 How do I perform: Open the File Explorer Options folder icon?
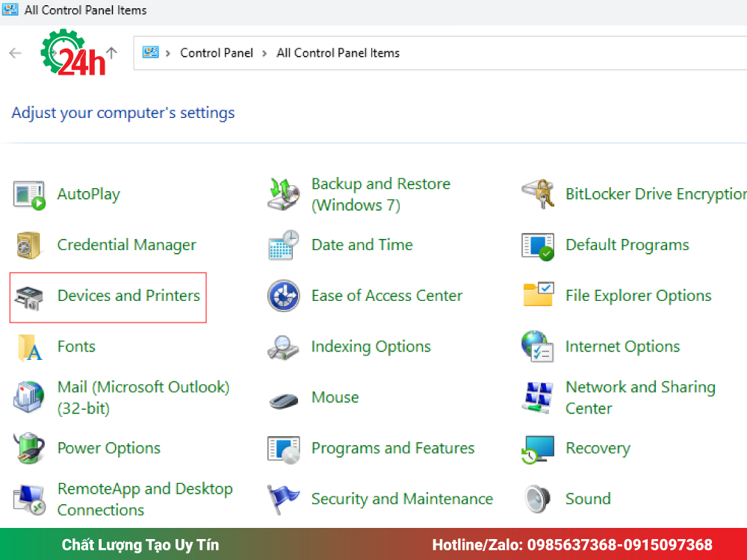[x=539, y=294]
